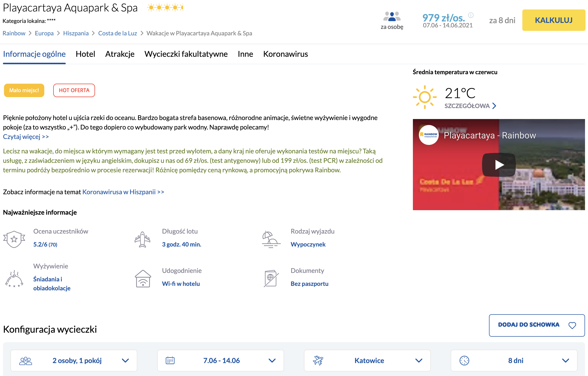Image resolution: width=588 pixels, height=376 pixels.
Task: Click the per-person people icon
Action: coord(392,17)
